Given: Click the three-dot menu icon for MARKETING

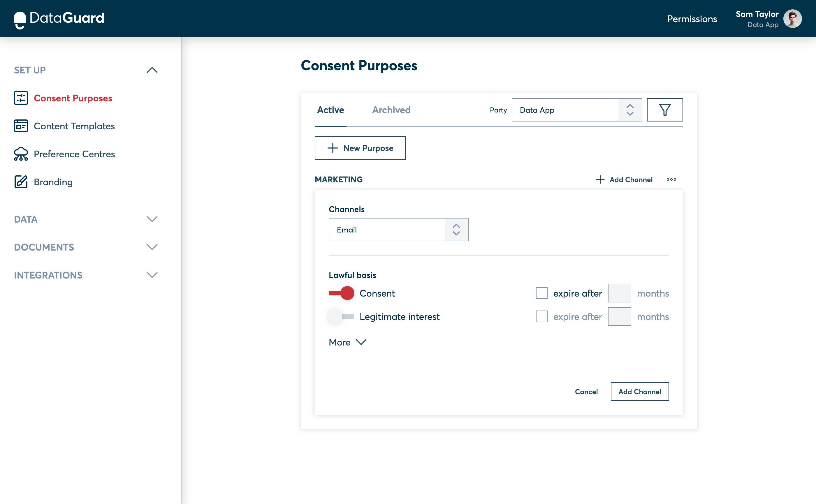Looking at the screenshot, I should pyautogui.click(x=671, y=179).
